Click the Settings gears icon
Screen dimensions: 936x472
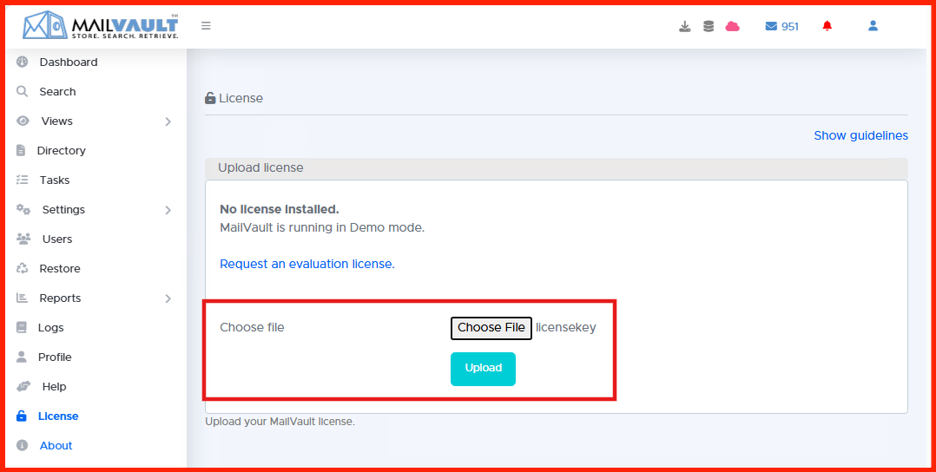tap(23, 209)
